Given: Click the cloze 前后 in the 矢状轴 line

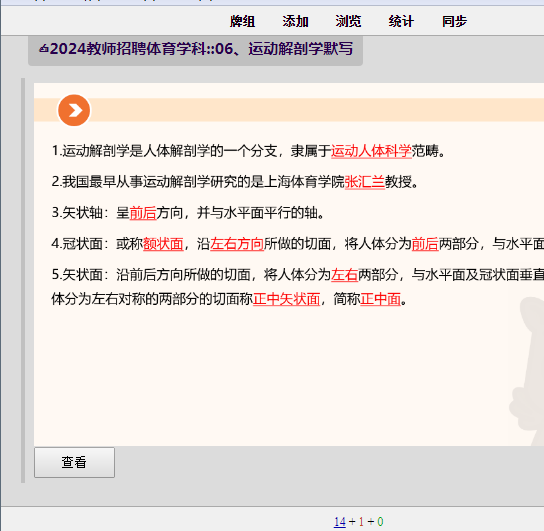Looking at the screenshot, I should pyautogui.click(x=143, y=213).
